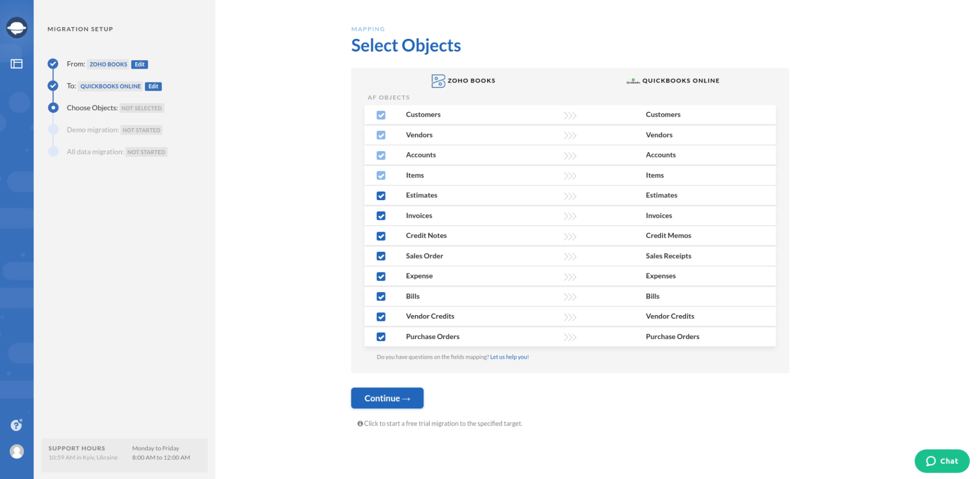
Task: Open the user profile avatar icon
Action: (x=17, y=451)
